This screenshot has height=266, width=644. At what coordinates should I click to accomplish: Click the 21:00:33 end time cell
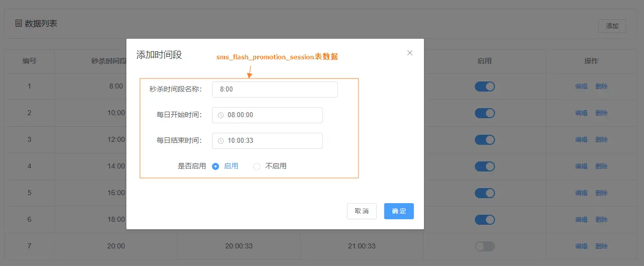[x=362, y=246]
